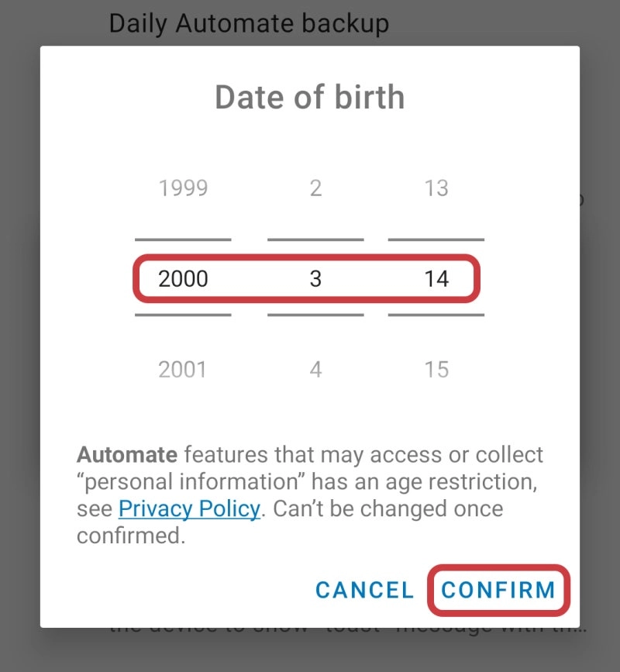Viewport: 620px width, 672px height.
Task: Click the bold "Automate" word in notice
Action: tap(127, 455)
